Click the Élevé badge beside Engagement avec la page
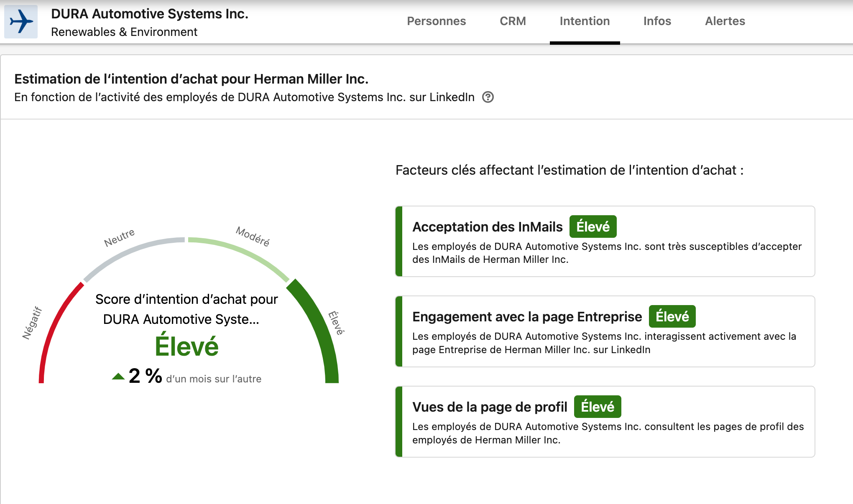Viewport: 853px width, 504px height. pyautogui.click(x=672, y=316)
